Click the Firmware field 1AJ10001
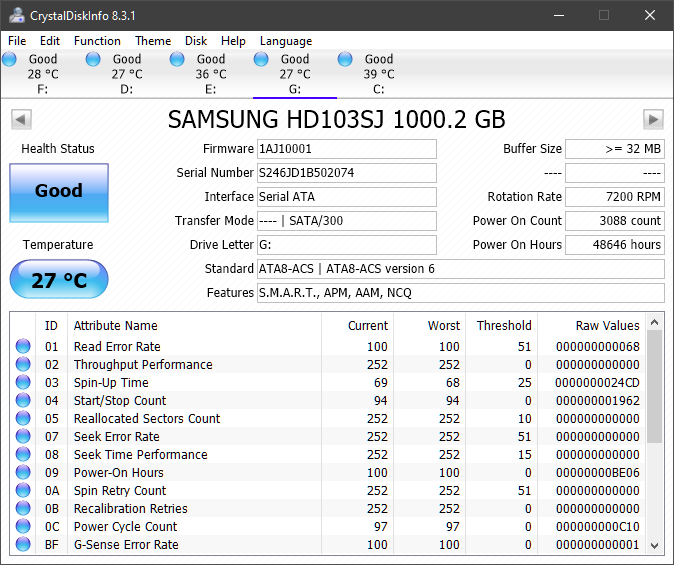The height and width of the screenshot is (565, 674). tap(347, 149)
